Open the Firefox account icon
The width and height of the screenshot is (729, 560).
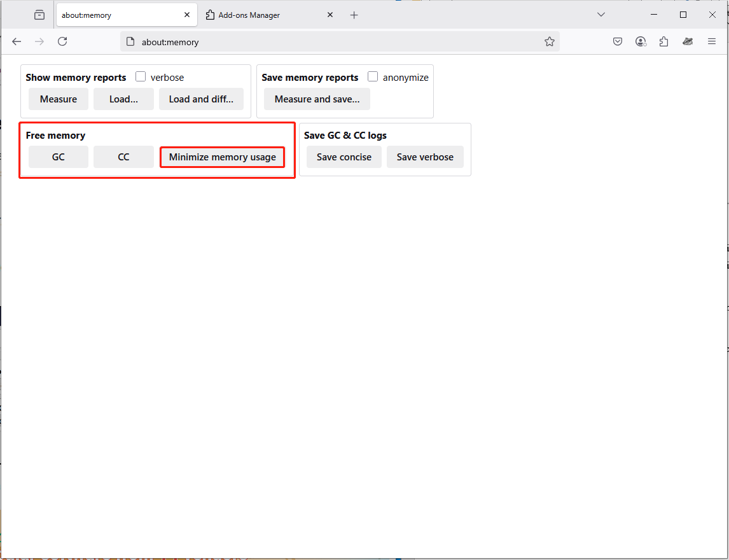pos(641,42)
